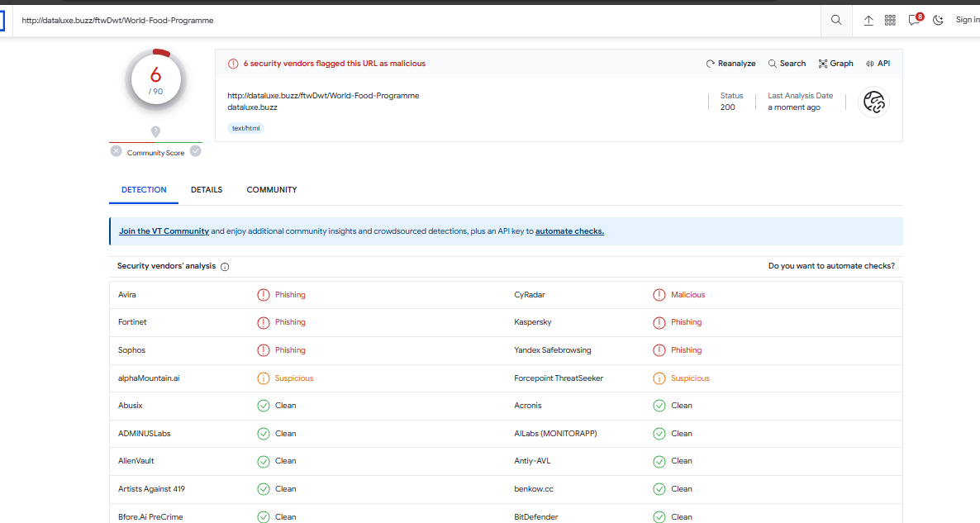Open the Graph view
Image resolution: width=980 pixels, height=523 pixels.
click(x=835, y=64)
